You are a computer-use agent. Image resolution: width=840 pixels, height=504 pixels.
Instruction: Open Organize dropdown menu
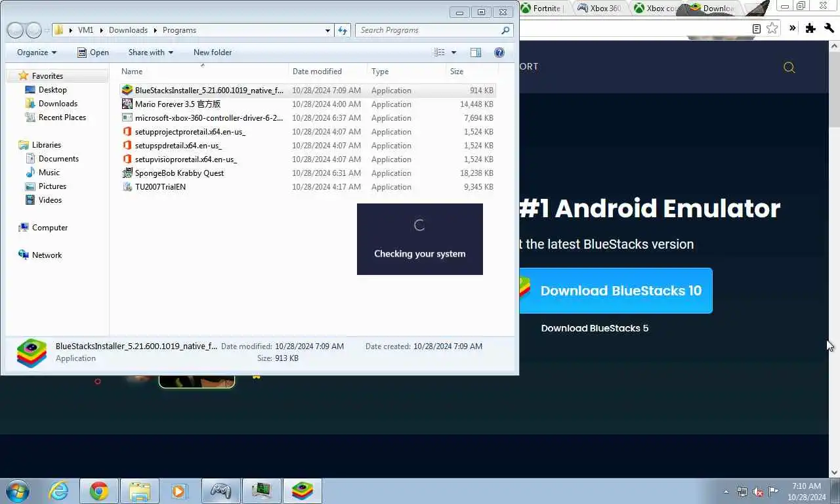pyautogui.click(x=37, y=52)
